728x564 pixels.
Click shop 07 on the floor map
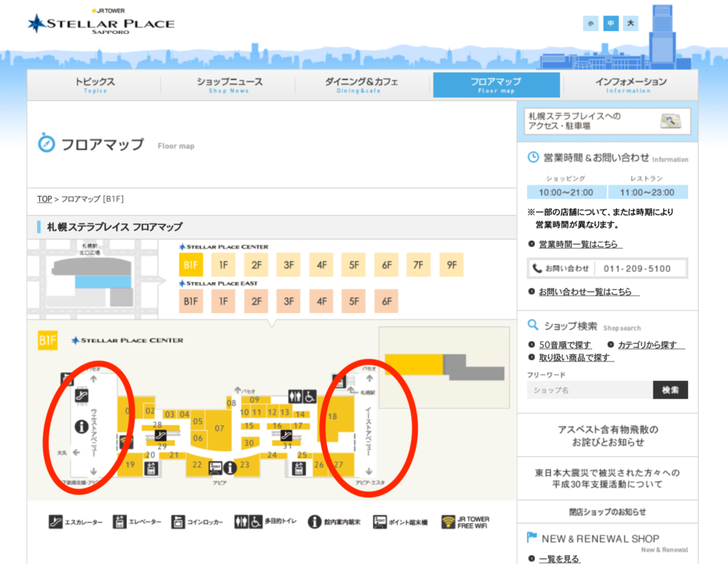[219, 428]
